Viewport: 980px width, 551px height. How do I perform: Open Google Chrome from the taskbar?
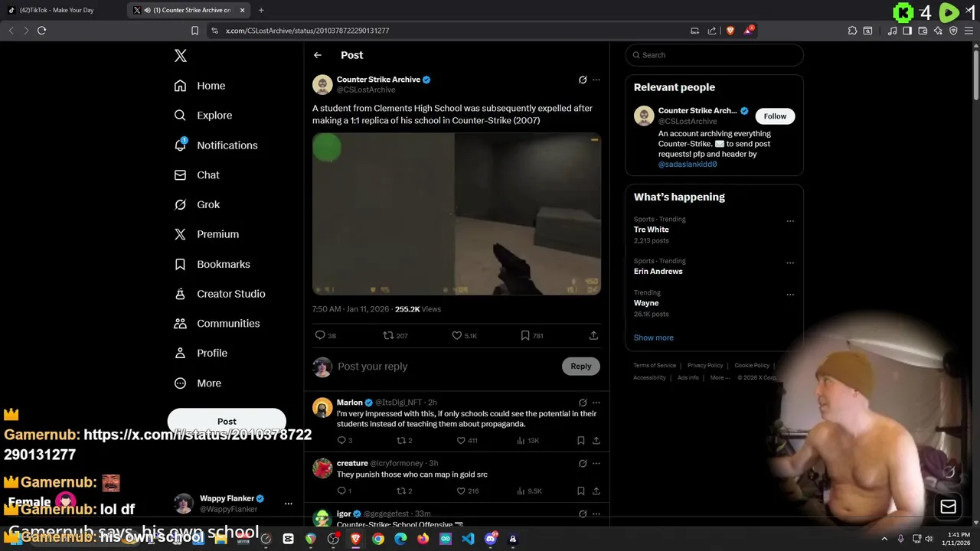pyautogui.click(x=378, y=539)
